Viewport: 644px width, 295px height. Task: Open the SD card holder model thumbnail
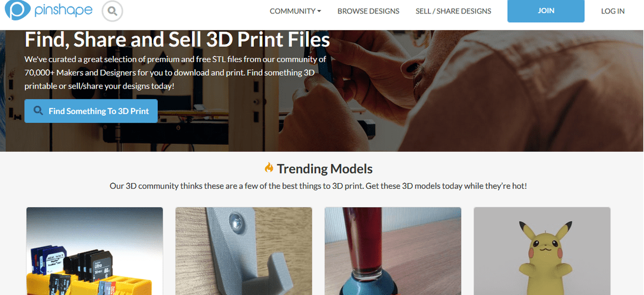94,251
